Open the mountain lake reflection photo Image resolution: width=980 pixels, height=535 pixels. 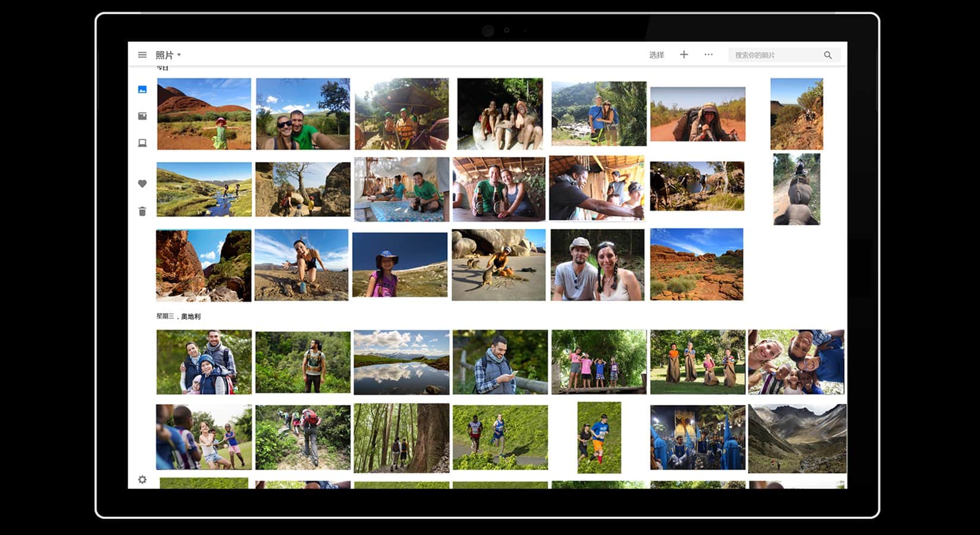402,362
